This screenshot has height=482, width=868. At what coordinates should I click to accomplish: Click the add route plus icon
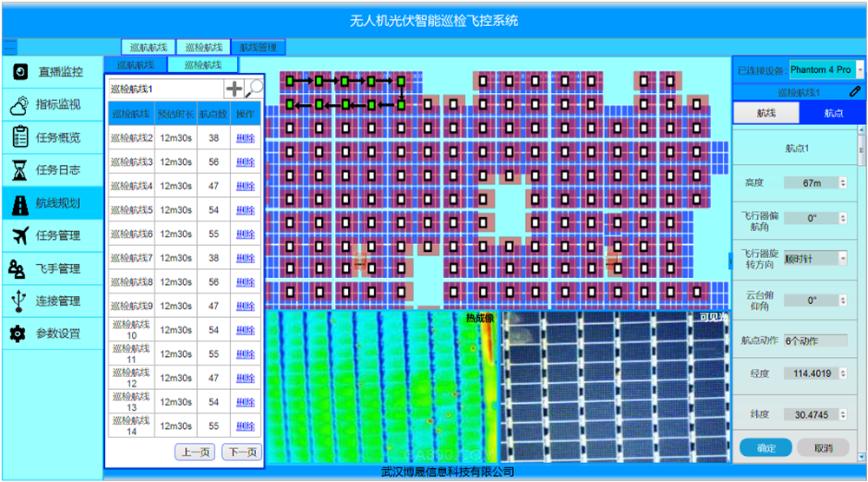[234, 89]
